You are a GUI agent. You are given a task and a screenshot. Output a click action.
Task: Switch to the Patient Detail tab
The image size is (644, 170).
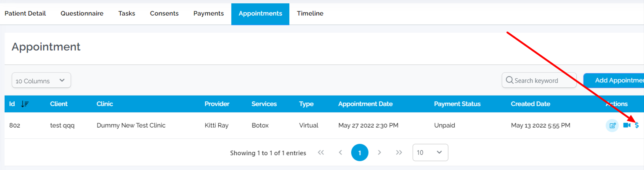pyautogui.click(x=25, y=13)
